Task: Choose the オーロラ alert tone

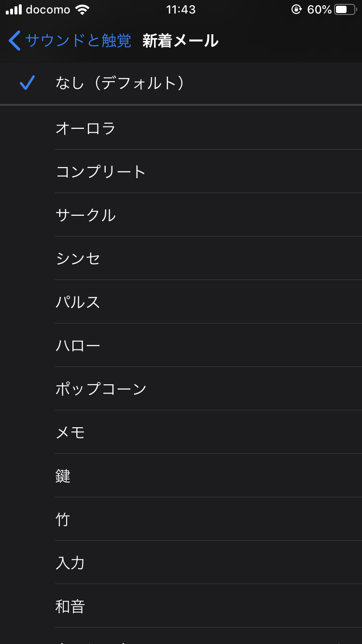Action: pyautogui.click(x=86, y=128)
